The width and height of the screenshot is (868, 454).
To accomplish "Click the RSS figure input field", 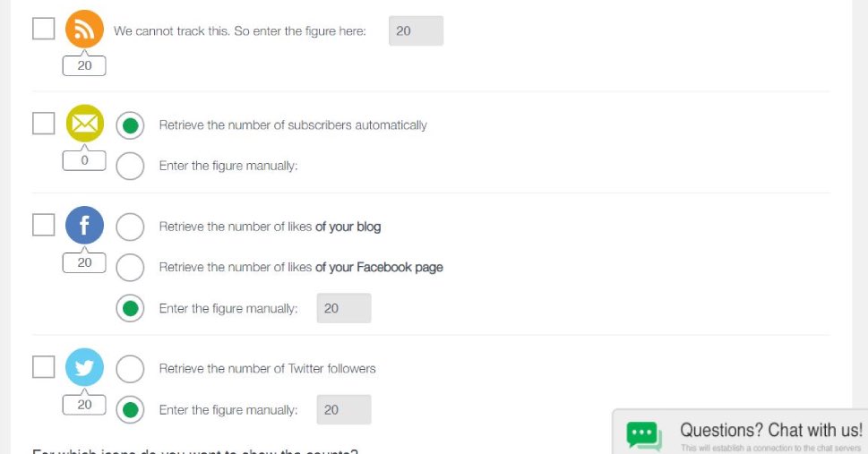I will point(416,31).
